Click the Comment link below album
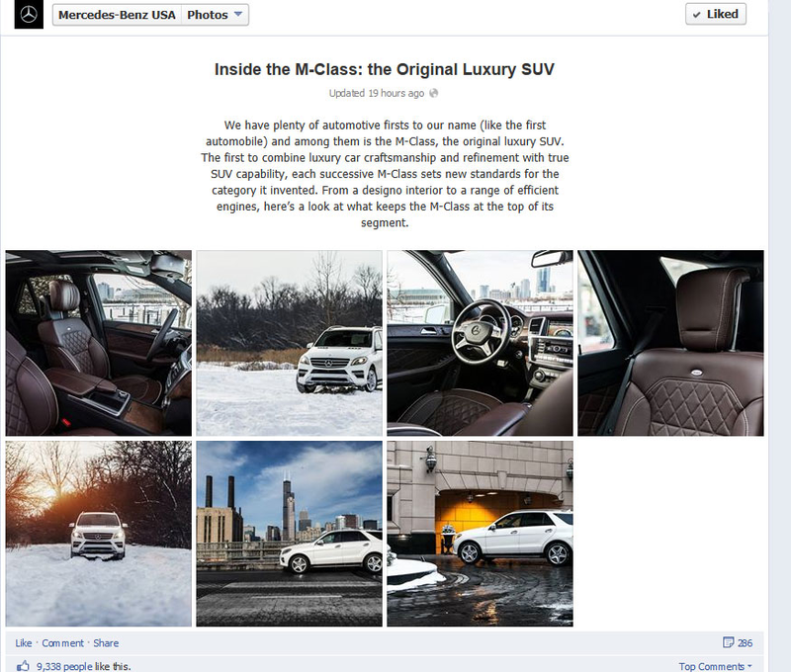This screenshot has height=672, width=791. 62,643
